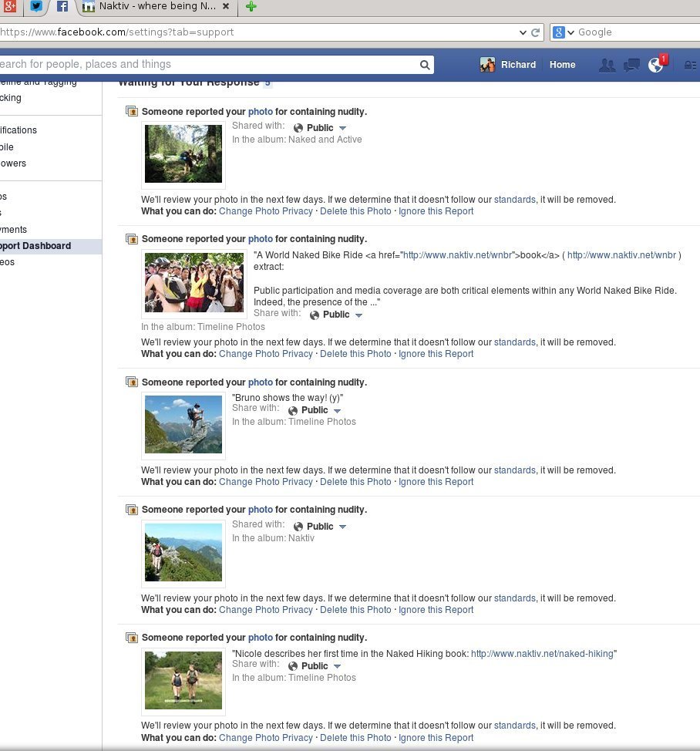This screenshot has height=751, width=700.
Task: Open the friend requests icon
Action: (x=607, y=65)
